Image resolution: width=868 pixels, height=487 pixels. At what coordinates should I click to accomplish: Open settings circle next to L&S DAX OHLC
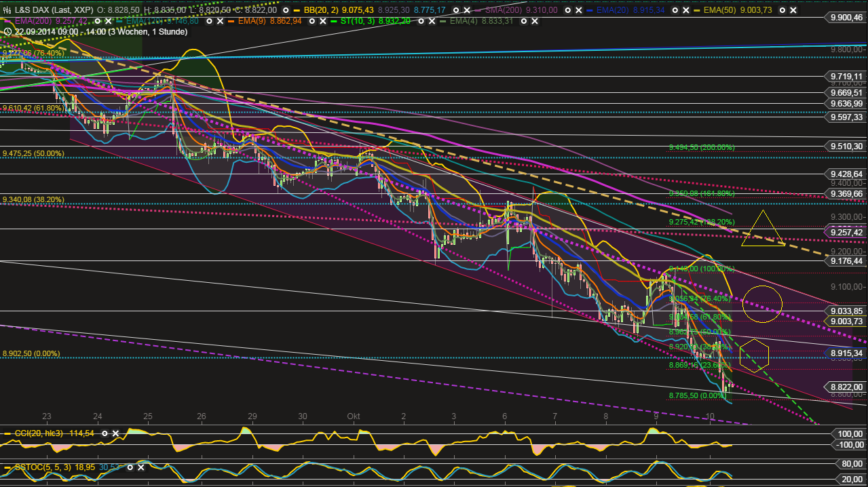[x=286, y=10]
